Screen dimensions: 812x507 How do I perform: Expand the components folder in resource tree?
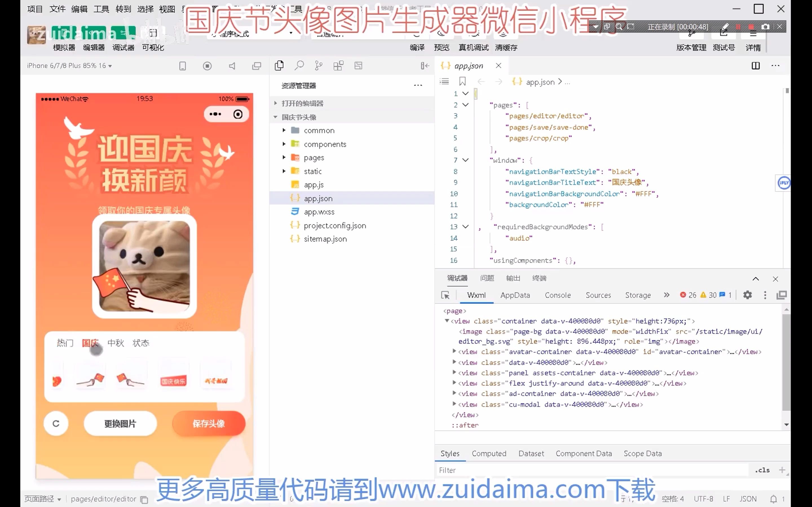click(283, 143)
